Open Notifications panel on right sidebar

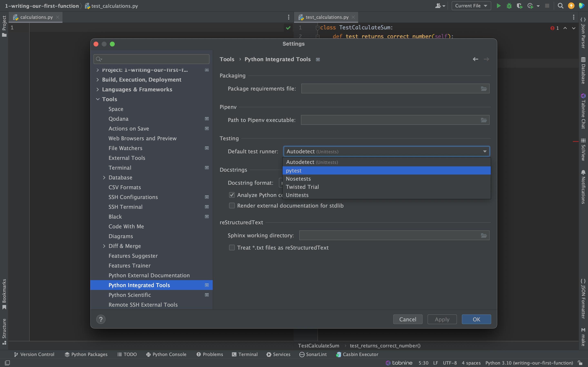[583, 187]
